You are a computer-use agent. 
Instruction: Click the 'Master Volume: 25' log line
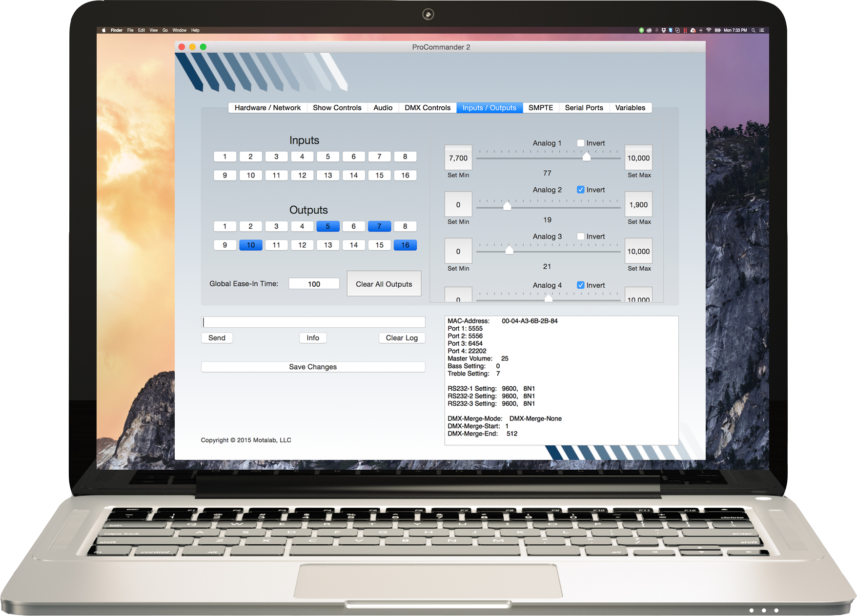point(478,358)
